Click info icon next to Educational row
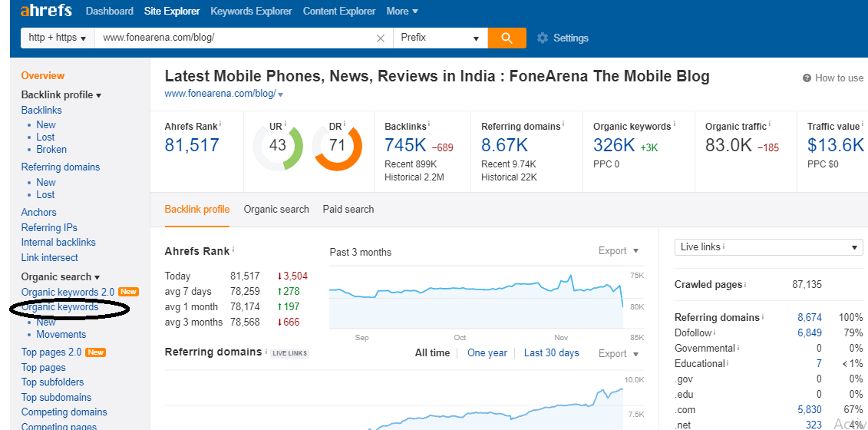 [728, 363]
